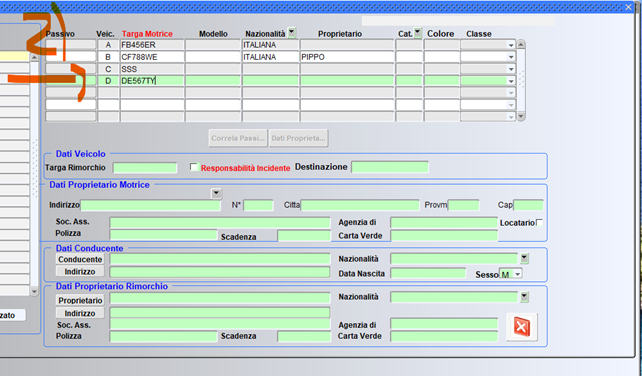Click left list scrollbar down arrow
Viewport: 642px width, 376px height.
click(34, 291)
